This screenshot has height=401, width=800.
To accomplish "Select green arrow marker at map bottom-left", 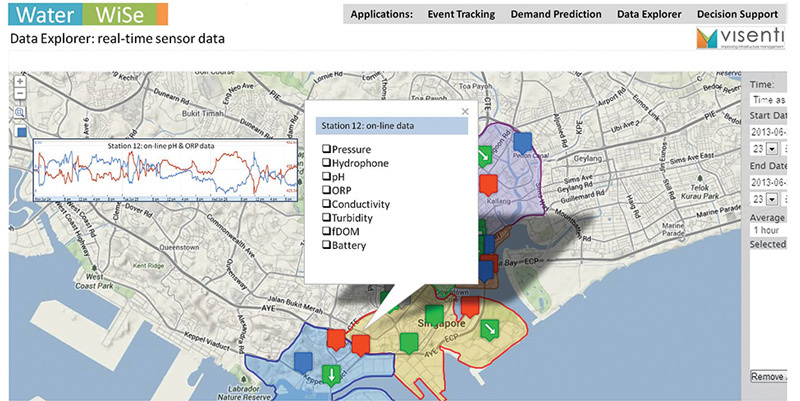I will (328, 376).
